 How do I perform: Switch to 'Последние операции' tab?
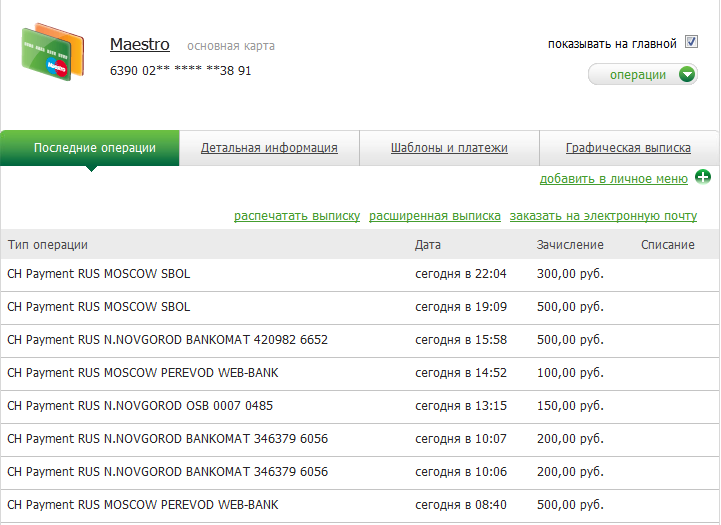point(95,148)
